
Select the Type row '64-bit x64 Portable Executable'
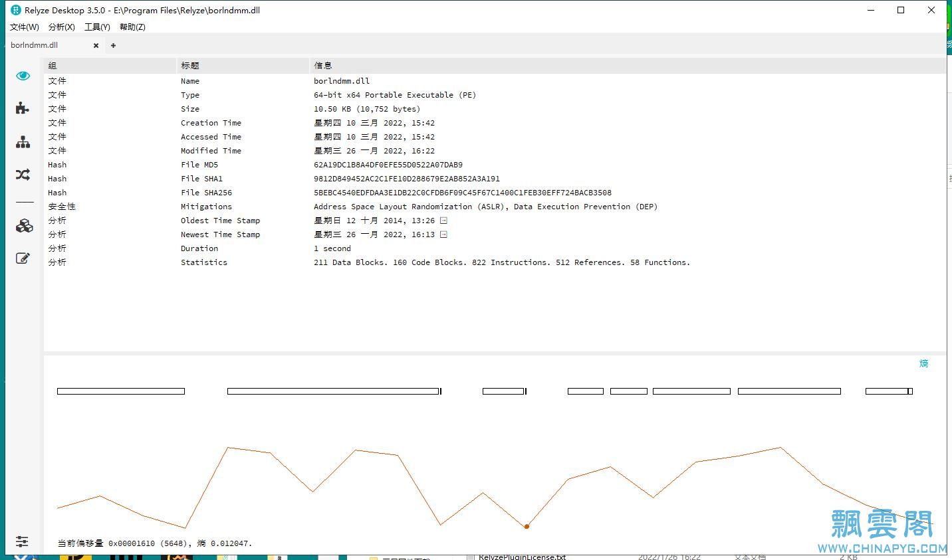click(395, 95)
